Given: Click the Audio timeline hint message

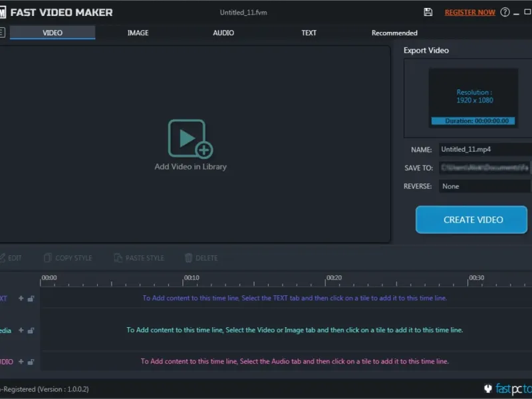Looking at the screenshot, I should (x=295, y=361).
